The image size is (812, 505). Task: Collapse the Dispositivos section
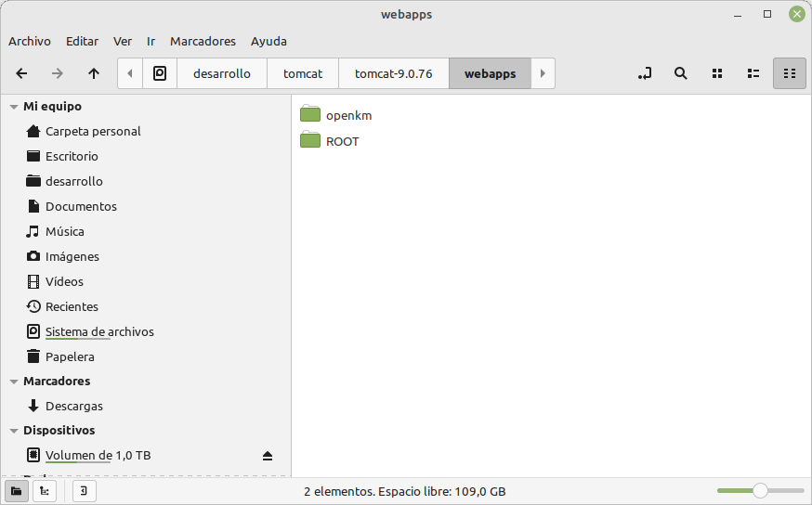point(14,431)
